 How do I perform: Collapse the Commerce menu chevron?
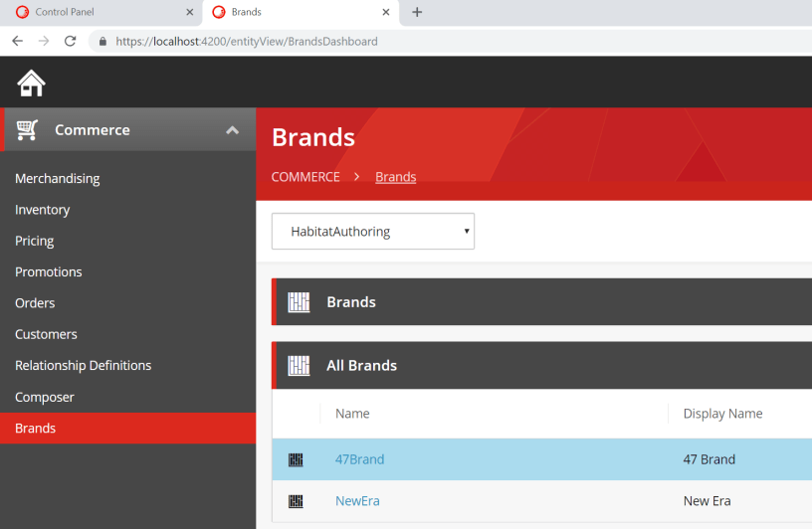(232, 130)
